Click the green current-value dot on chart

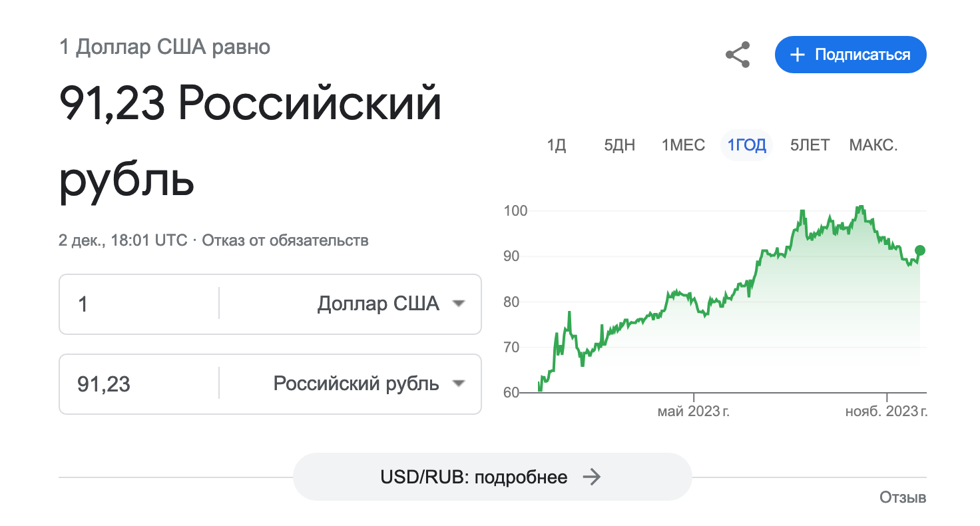pos(920,250)
